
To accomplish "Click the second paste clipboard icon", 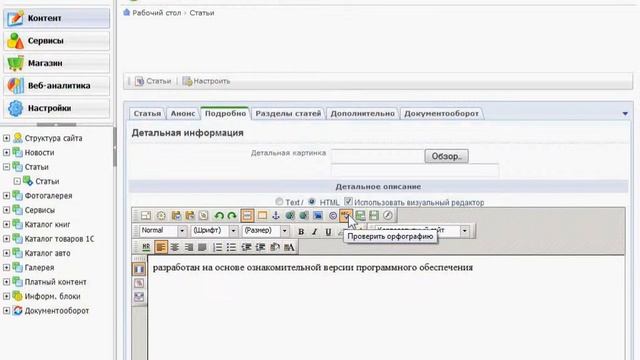I will pyautogui.click(x=190, y=216).
